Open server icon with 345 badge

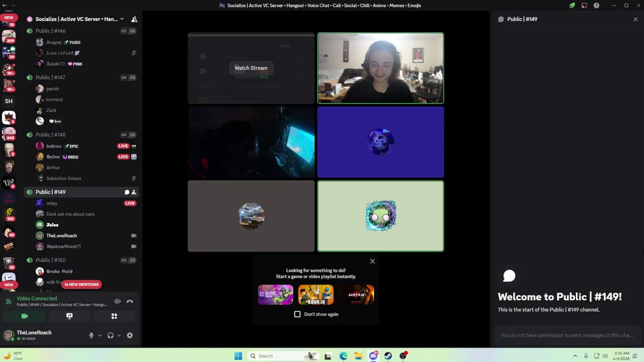tap(9, 133)
